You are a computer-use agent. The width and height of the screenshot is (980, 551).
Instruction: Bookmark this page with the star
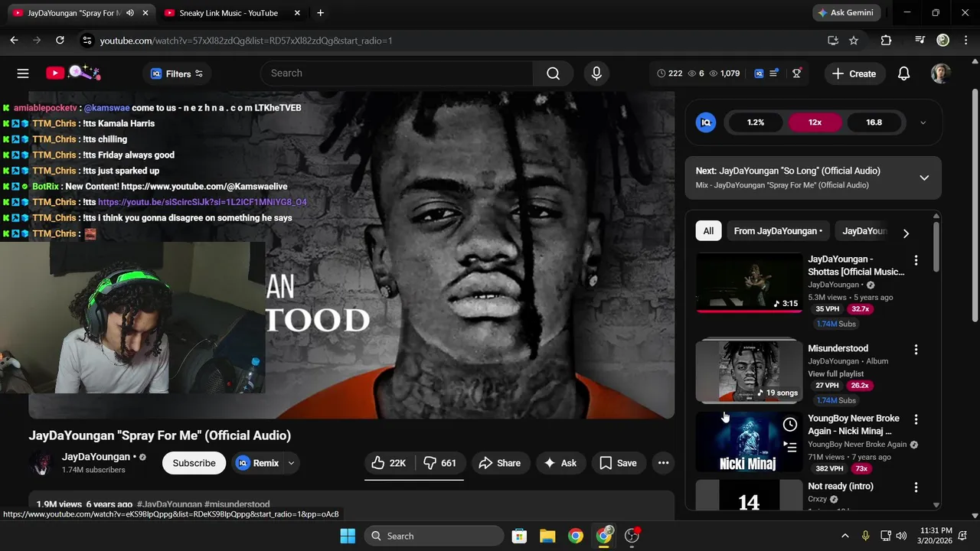854,41
